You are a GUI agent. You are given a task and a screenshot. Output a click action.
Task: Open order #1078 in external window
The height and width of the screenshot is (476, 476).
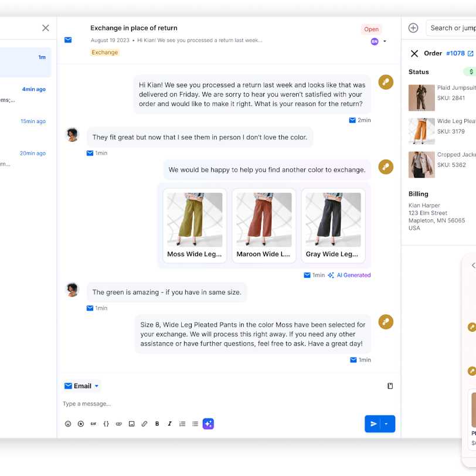tap(470, 53)
